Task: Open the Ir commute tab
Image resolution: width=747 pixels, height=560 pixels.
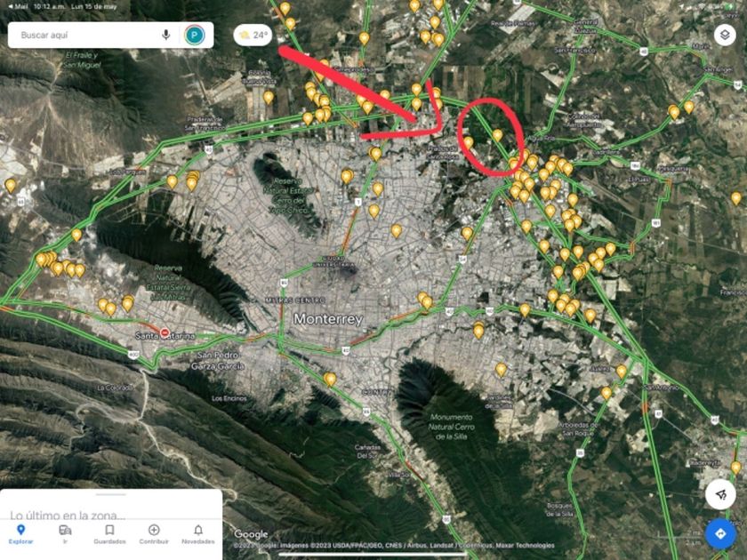Action: [x=65, y=534]
